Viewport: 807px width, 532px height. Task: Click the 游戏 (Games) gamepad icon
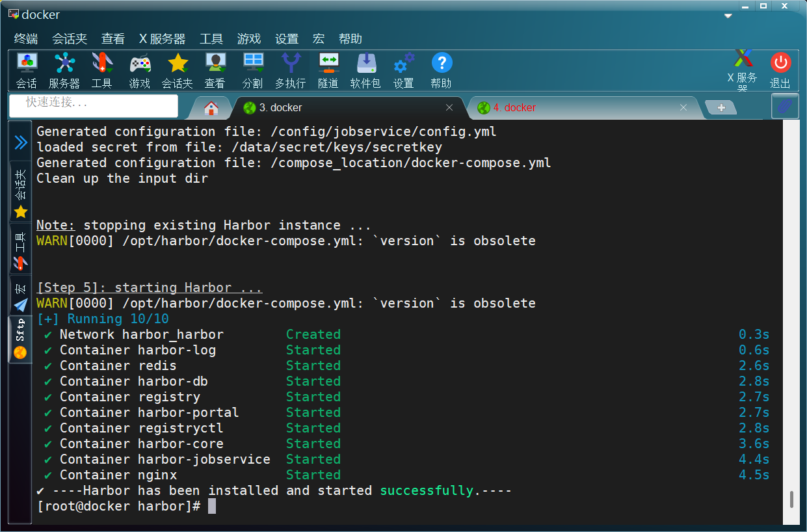click(140, 70)
